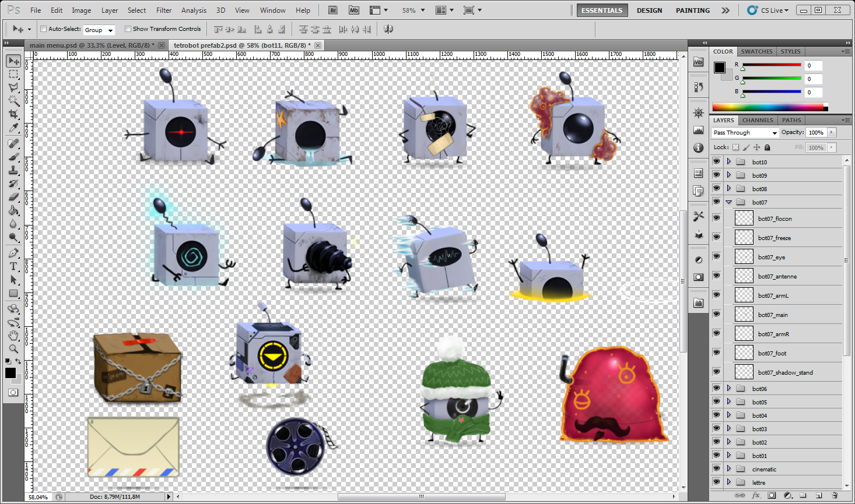Launch Mini Bridge from the Mb icon
Viewport: 855px width, 504px height.
coord(354,10)
